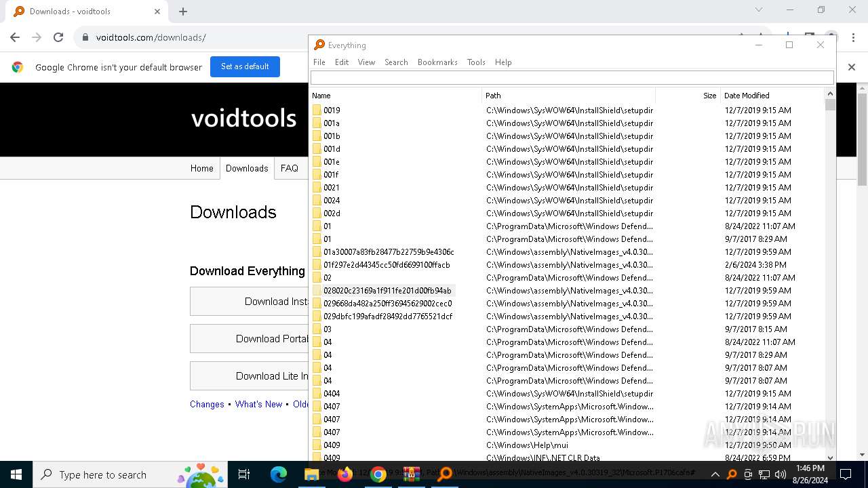Go back in Chrome browser
The image size is (868, 488).
pyautogui.click(x=15, y=37)
